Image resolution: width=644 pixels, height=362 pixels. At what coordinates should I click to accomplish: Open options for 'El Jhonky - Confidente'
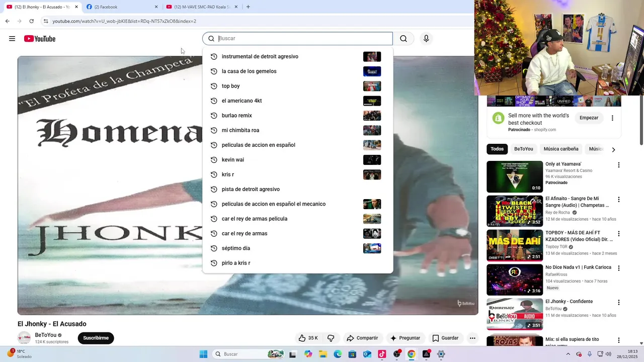pos(619,303)
